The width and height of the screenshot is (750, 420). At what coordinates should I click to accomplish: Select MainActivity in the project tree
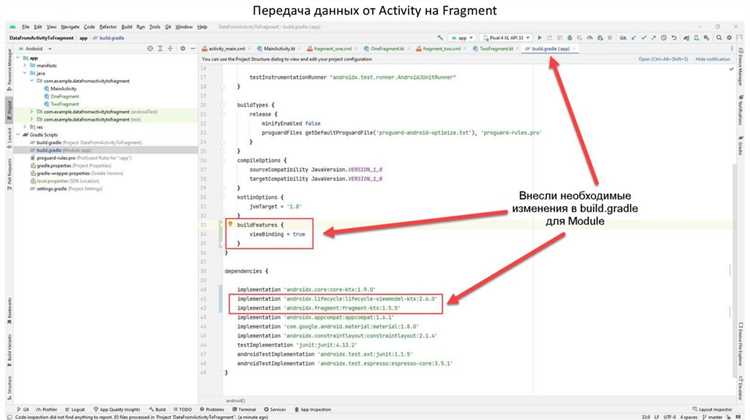tap(63, 88)
